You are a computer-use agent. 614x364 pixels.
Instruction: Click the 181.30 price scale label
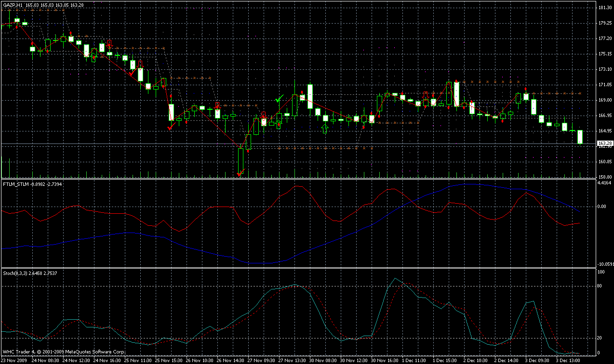pyautogui.click(x=604, y=8)
